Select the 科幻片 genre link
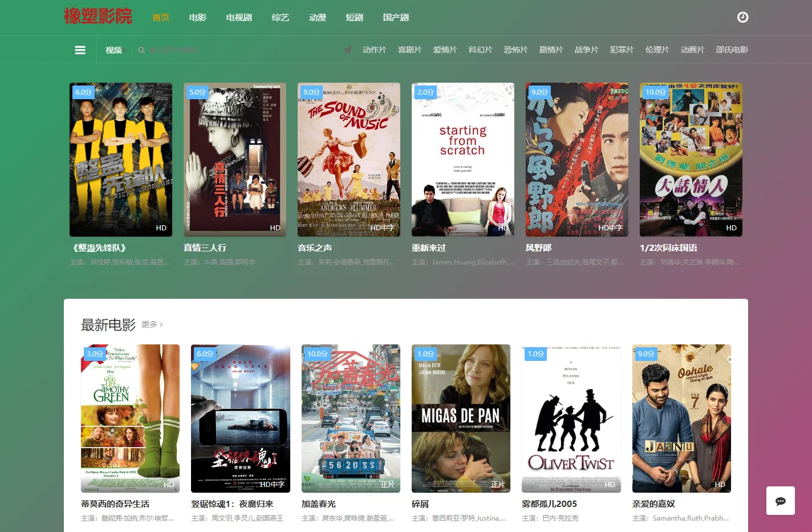 480,50
